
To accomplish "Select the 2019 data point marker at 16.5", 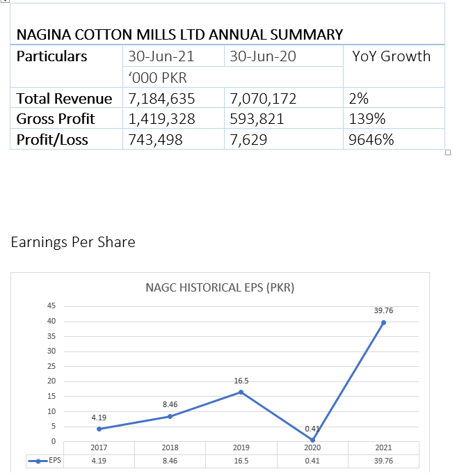I will pos(241,392).
